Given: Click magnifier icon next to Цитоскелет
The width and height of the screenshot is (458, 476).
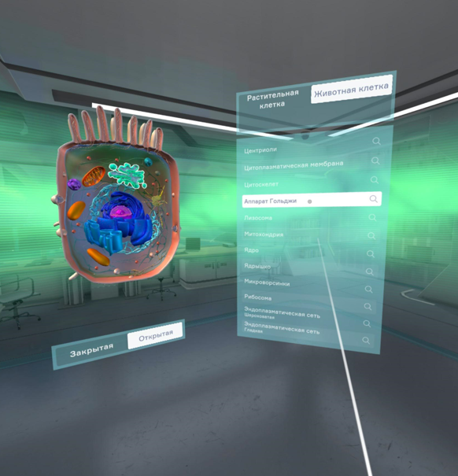Looking at the screenshot, I should [375, 180].
